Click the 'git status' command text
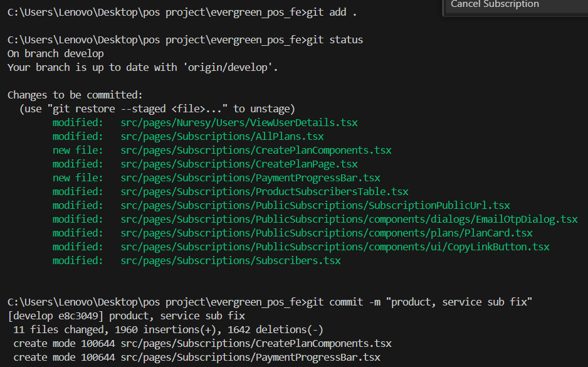 point(335,40)
